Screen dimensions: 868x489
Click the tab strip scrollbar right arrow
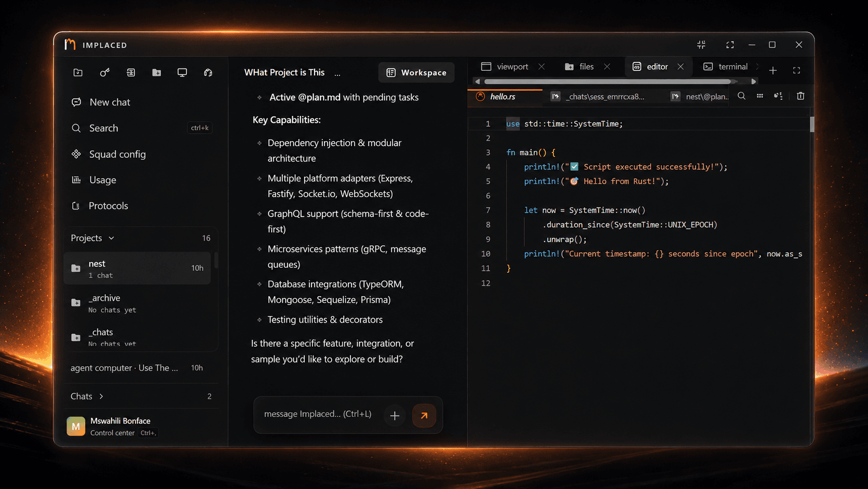[754, 82]
